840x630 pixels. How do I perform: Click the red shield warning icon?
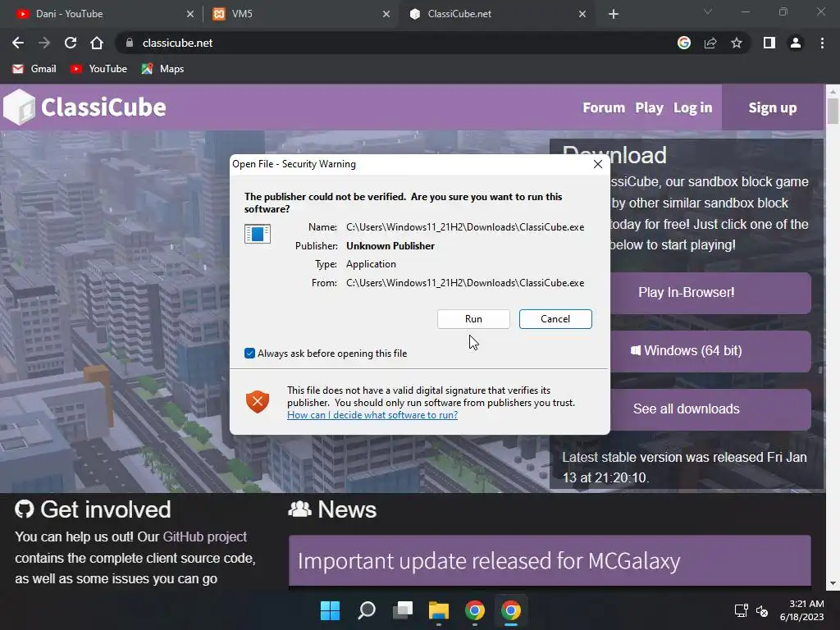click(x=257, y=401)
